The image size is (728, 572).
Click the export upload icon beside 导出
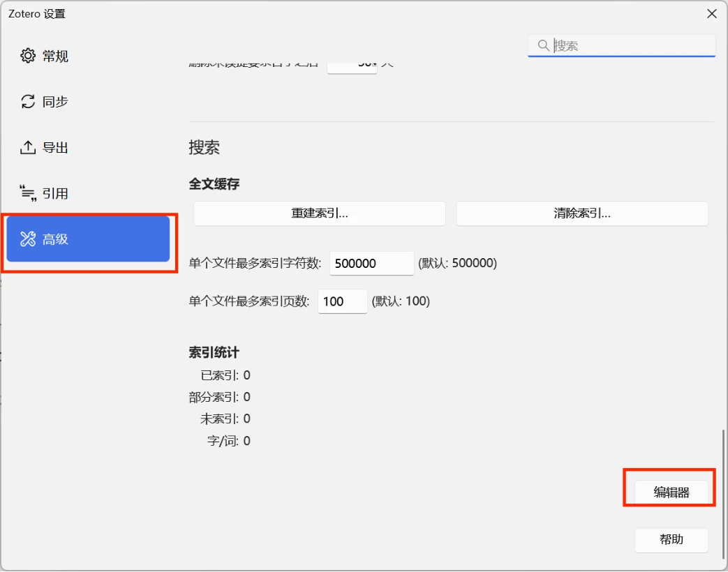coord(28,147)
